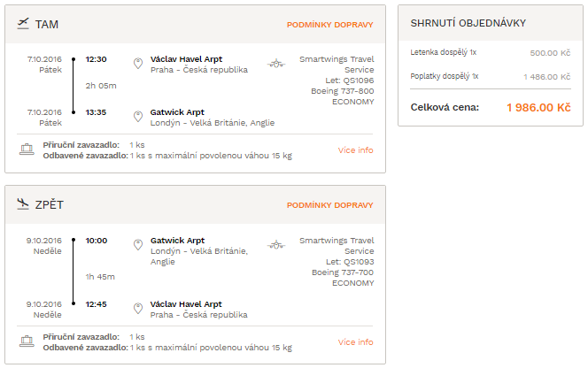588x368 pixels.
Task: Click the Letenka dospělý 1x row
Action: pos(491,52)
